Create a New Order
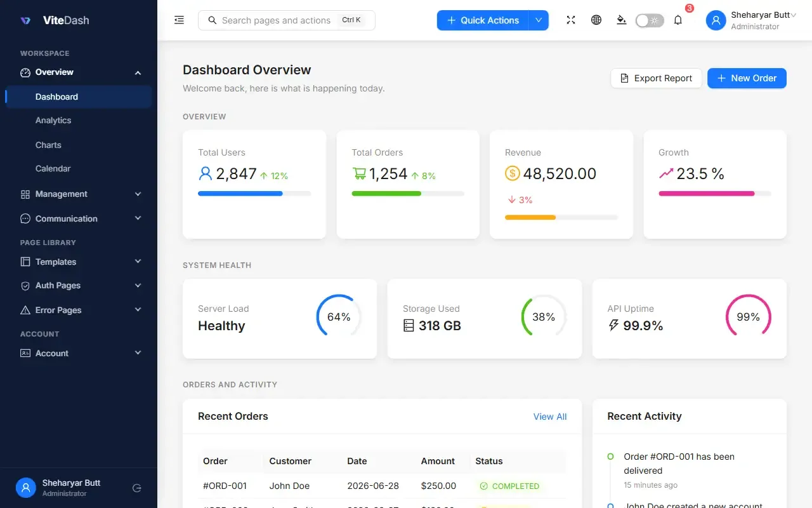The width and height of the screenshot is (812, 508). [x=747, y=78]
